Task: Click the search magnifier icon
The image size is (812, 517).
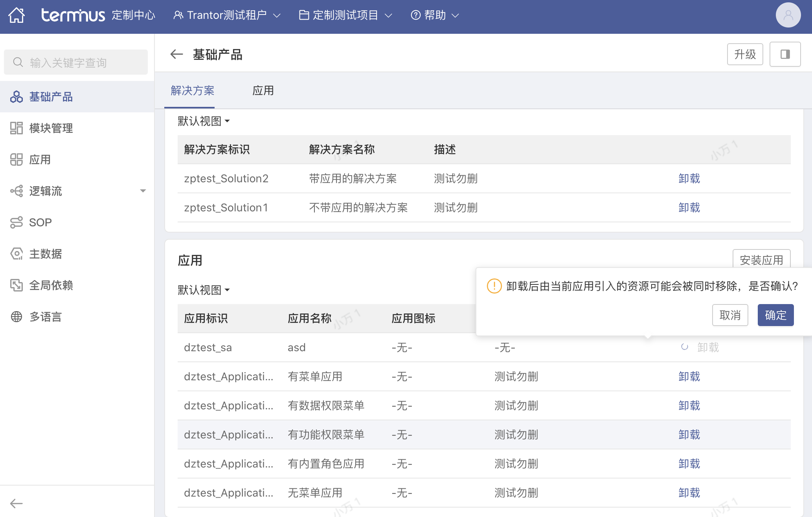Action: (18, 62)
